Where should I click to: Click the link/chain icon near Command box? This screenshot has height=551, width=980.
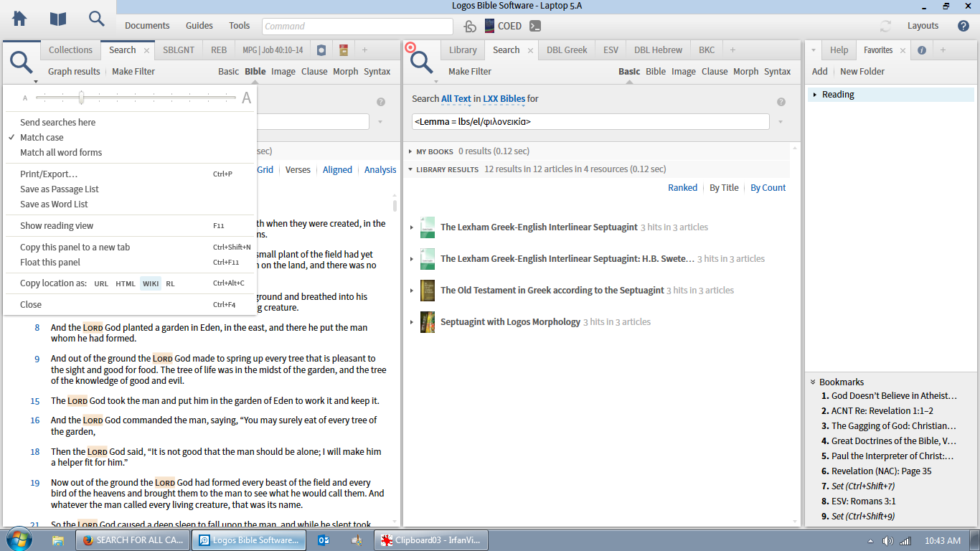tap(470, 26)
